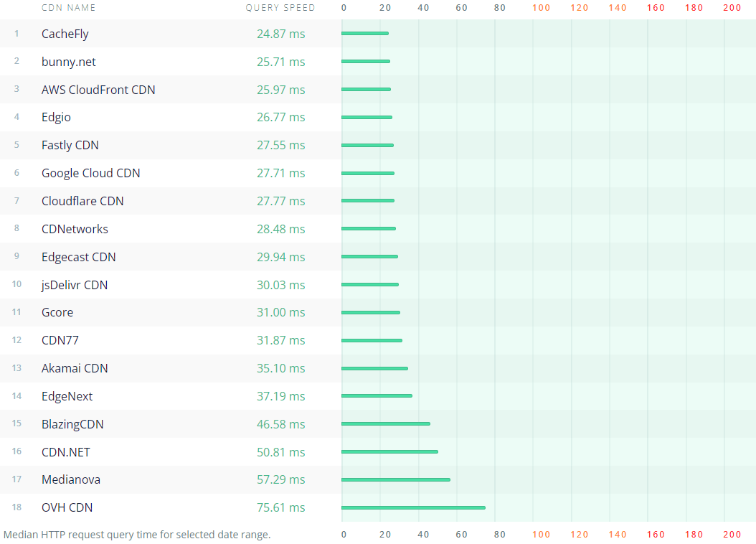The image size is (756, 544).
Task: Select CDNetworks entry
Action: [75, 229]
